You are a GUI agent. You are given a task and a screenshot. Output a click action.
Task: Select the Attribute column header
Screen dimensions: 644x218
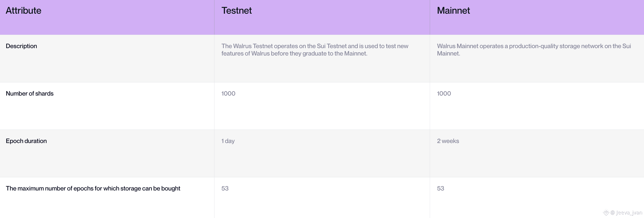click(23, 11)
